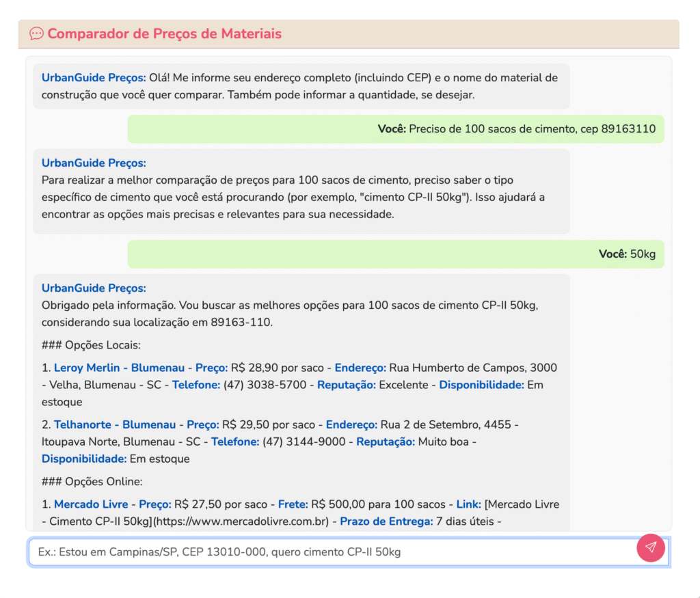This screenshot has width=700, height=598.
Task: Click Leroy Merlin phone (47) 3038-5700
Action: click(x=265, y=385)
